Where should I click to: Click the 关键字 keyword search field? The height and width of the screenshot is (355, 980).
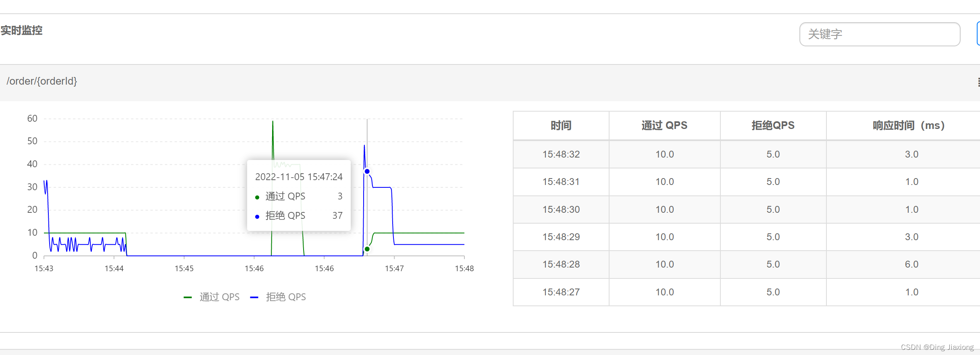tap(880, 34)
